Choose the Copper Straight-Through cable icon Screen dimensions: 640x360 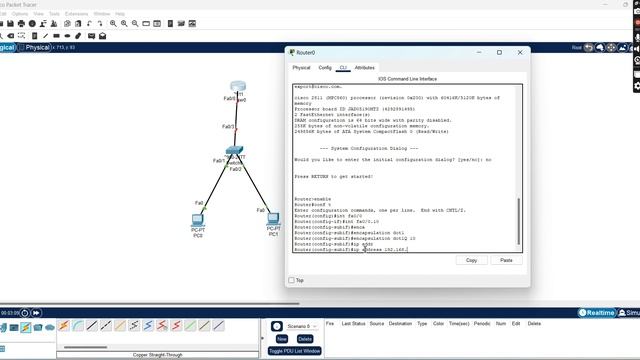(92, 325)
